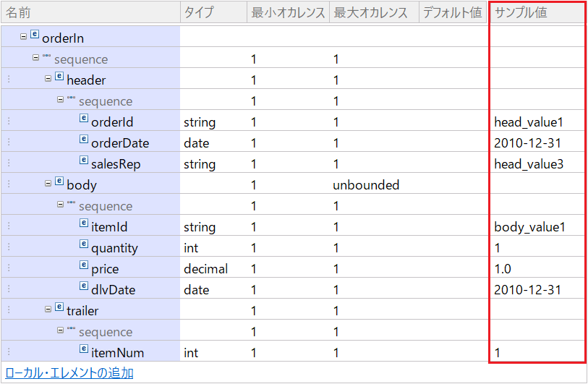
Task: Click the element icon next to quantity
Action: [x=84, y=244]
